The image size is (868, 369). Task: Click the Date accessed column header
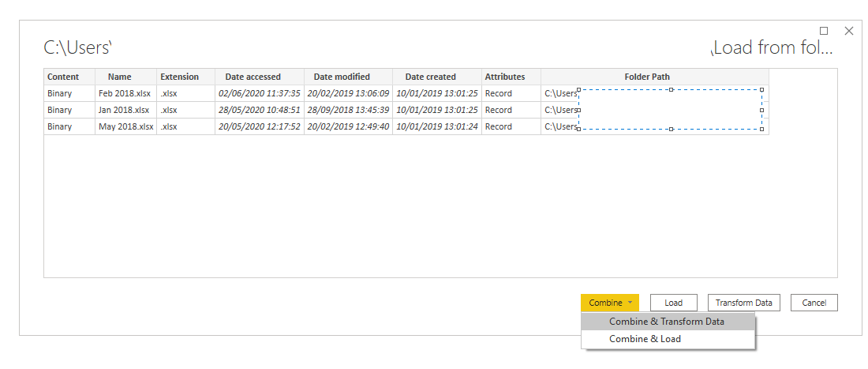[x=253, y=77]
